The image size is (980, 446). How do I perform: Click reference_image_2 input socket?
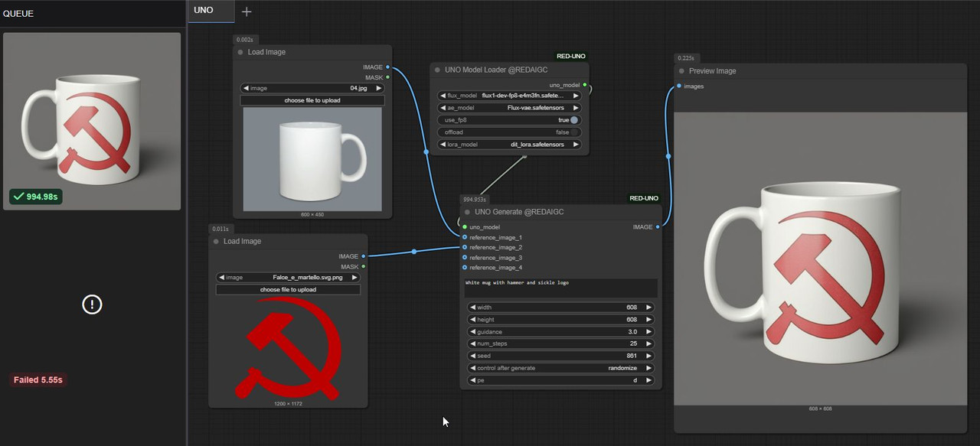click(465, 247)
